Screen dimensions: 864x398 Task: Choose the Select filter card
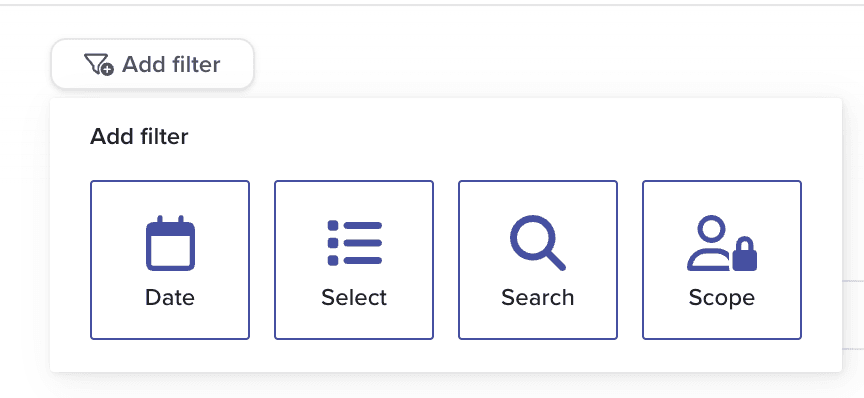coord(354,260)
